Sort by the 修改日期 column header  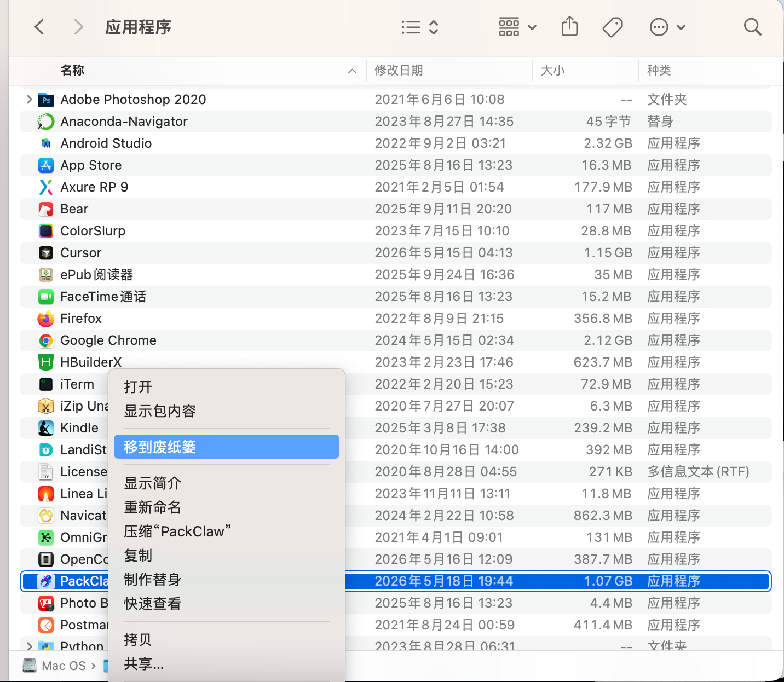399,70
